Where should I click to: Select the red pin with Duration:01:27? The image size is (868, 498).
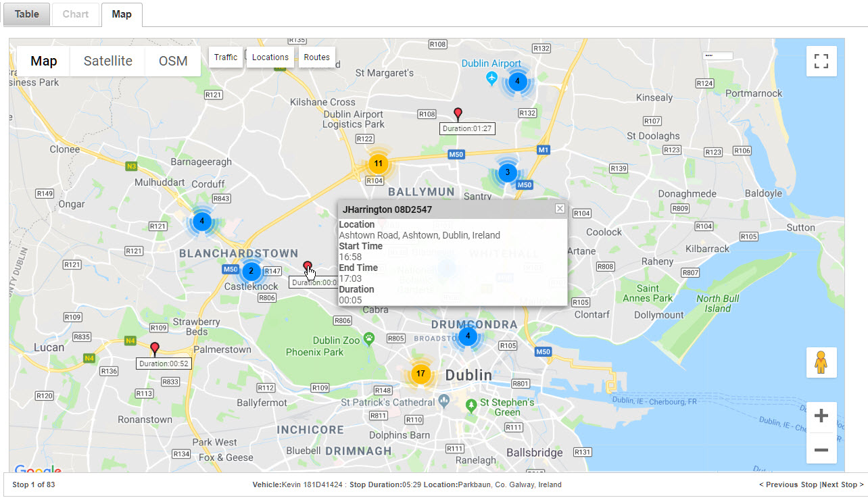pyautogui.click(x=458, y=114)
